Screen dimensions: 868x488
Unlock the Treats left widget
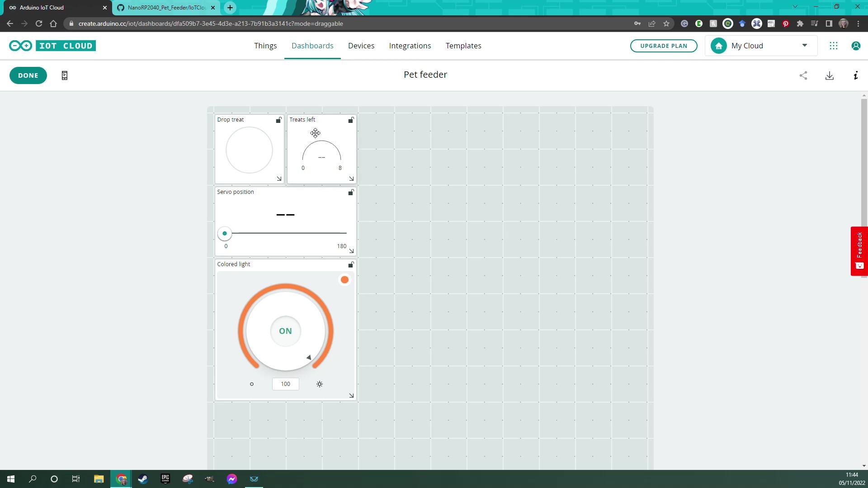click(351, 120)
